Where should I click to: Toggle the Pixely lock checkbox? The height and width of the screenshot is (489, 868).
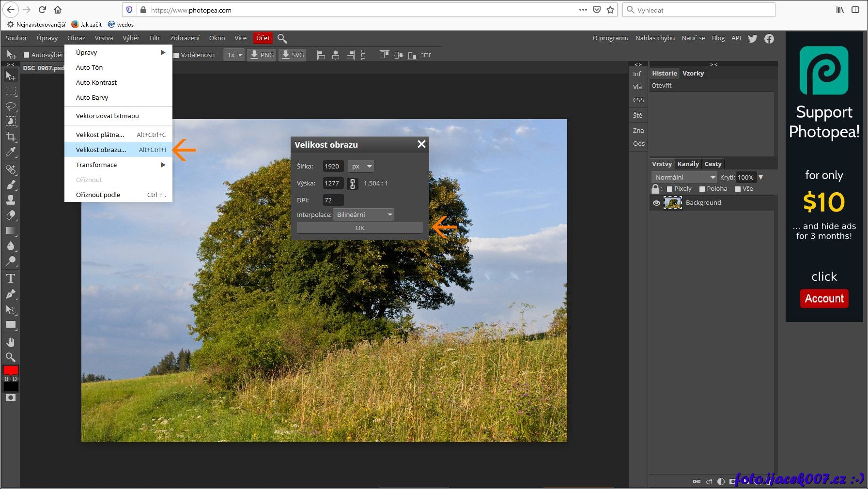tap(669, 189)
